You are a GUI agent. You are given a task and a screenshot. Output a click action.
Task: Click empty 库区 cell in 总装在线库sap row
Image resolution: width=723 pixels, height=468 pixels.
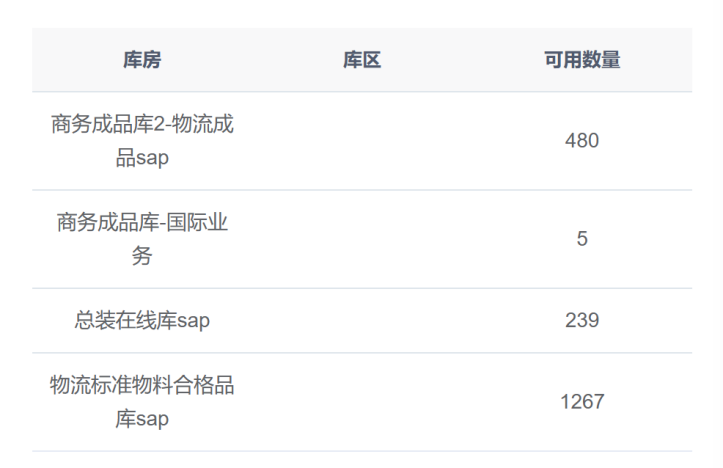point(362,320)
